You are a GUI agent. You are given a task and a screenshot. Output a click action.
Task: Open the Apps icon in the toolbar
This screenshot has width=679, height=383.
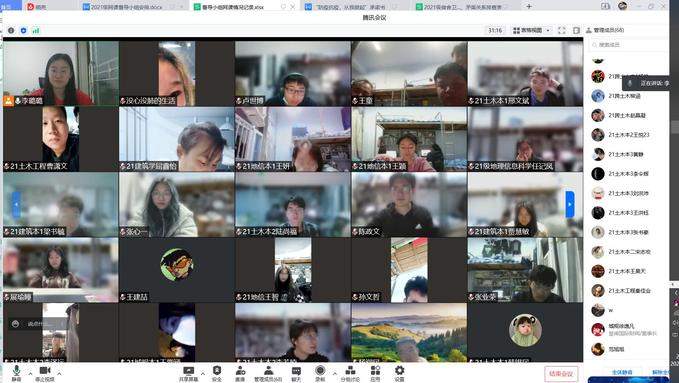pos(375,373)
